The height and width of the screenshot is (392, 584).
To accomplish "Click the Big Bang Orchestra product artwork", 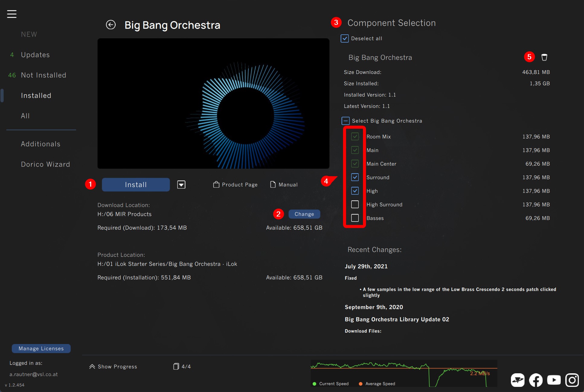I will coord(213,104).
